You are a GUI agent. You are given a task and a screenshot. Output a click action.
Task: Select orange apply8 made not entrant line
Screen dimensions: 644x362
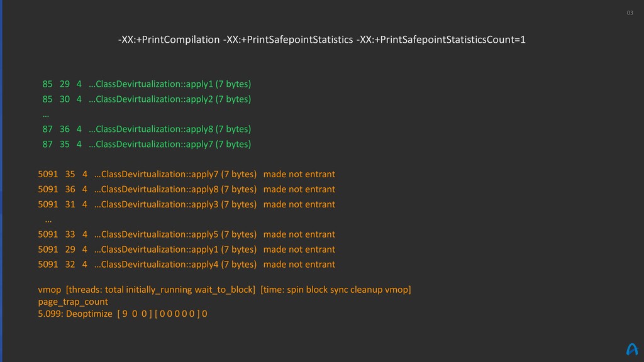pos(186,190)
